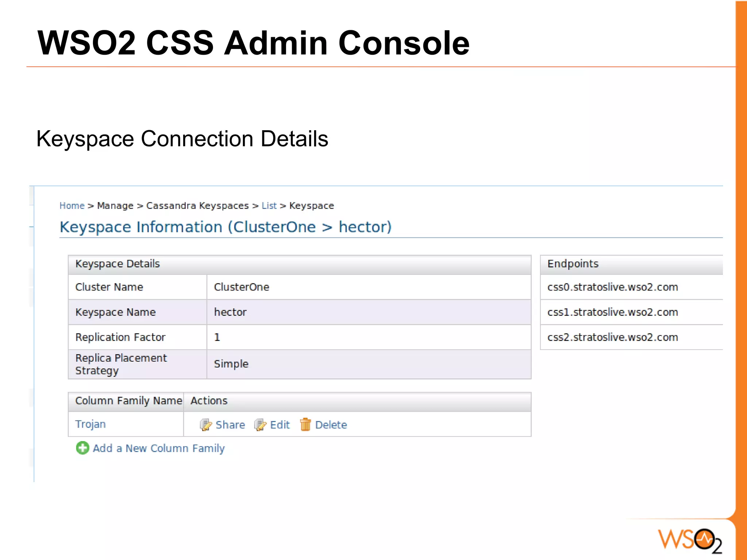Click the Replica Placement Strategy label
This screenshot has width=747, height=560.
pos(121,364)
